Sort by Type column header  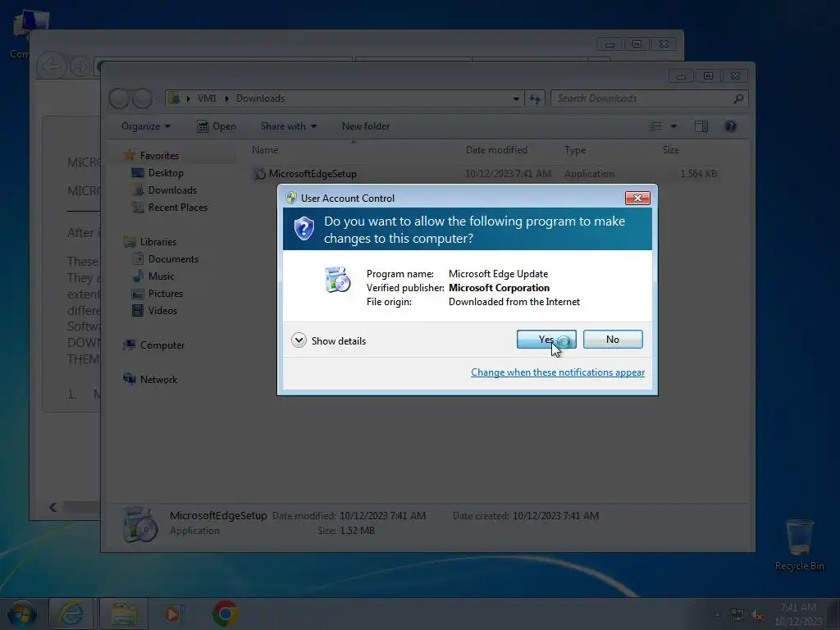pyautogui.click(x=575, y=150)
